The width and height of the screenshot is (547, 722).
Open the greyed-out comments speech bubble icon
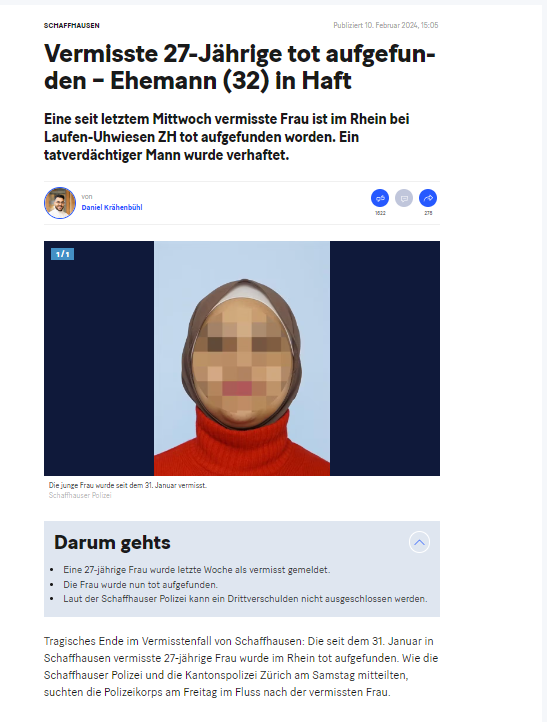click(x=404, y=198)
